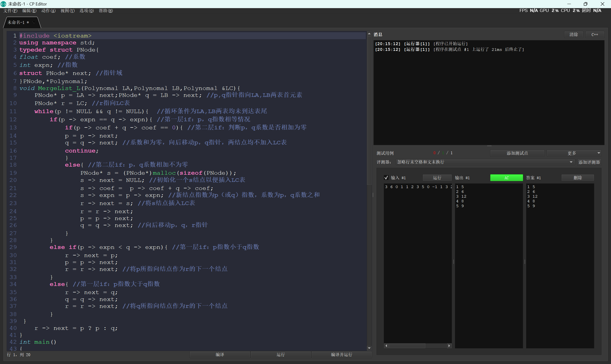Viewport: 611px width, 364px height.
Task: Click the 添加测试点 button
Action: click(x=517, y=153)
